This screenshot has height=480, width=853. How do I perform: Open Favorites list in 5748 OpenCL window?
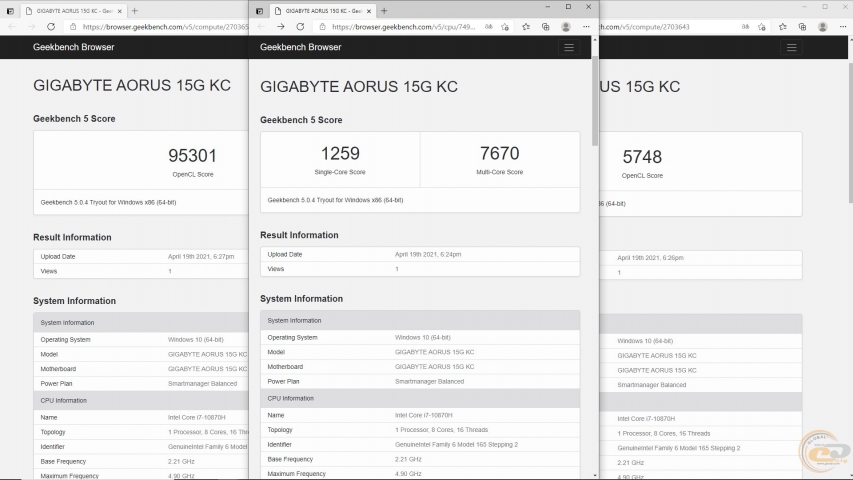782,27
